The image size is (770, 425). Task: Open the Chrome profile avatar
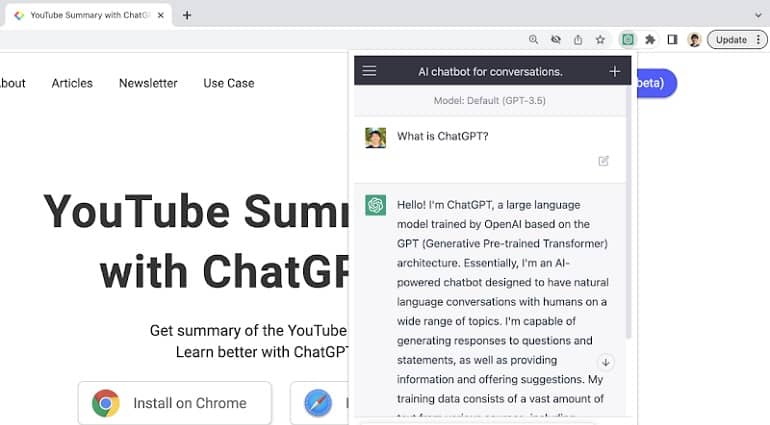(694, 40)
